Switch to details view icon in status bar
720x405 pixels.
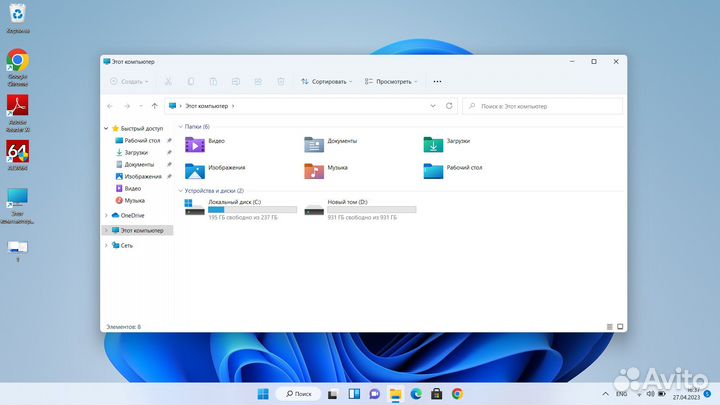click(609, 327)
